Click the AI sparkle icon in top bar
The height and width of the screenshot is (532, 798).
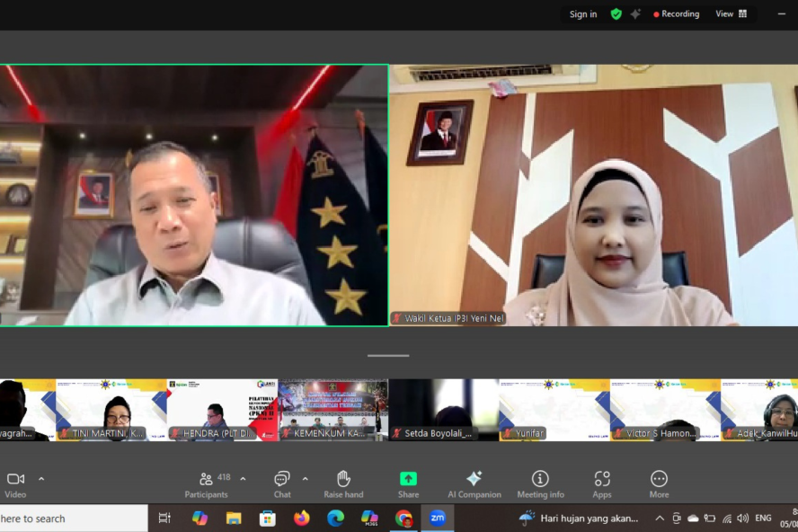click(635, 14)
